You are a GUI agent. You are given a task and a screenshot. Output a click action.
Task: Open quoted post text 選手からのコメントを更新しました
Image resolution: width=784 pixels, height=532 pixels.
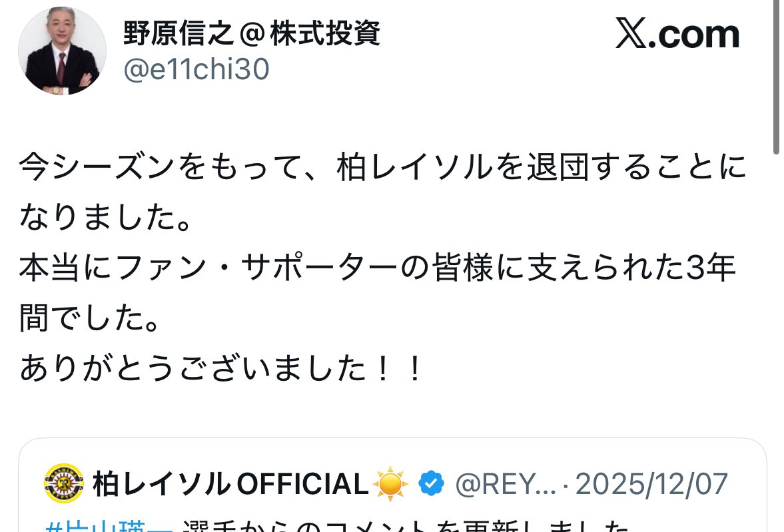click(x=405, y=526)
